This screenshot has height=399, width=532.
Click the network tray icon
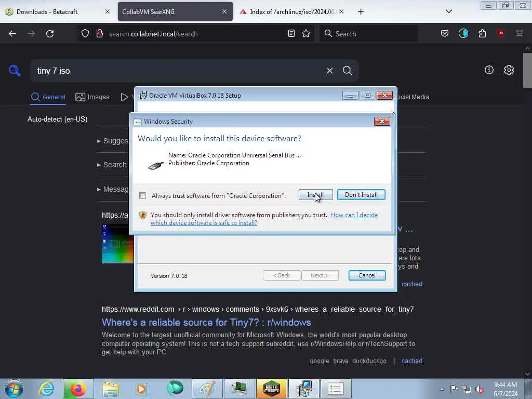tap(467, 389)
